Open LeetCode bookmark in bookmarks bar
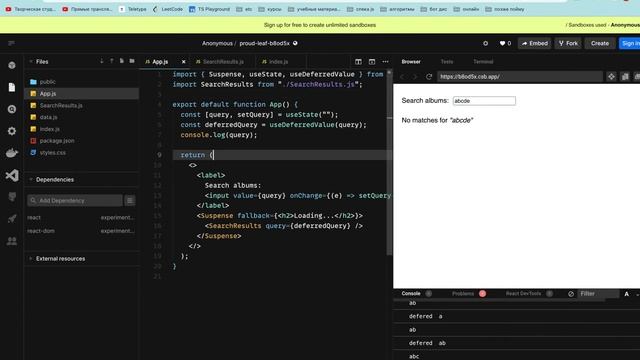640x360 pixels. tap(168, 9)
